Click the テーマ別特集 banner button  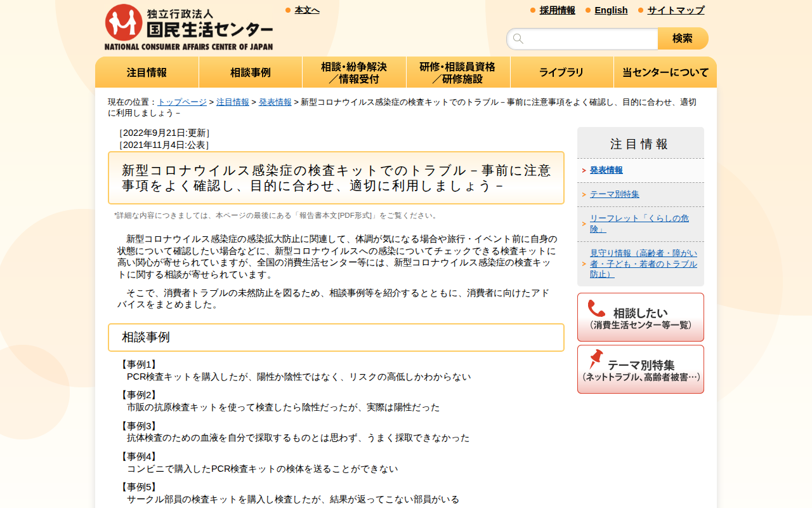point(641,369)
